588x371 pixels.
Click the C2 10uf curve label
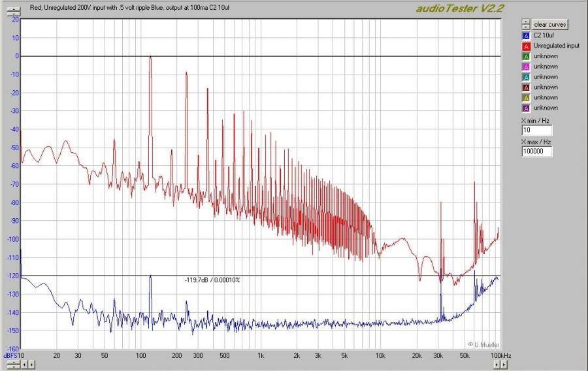pos(544,35)
